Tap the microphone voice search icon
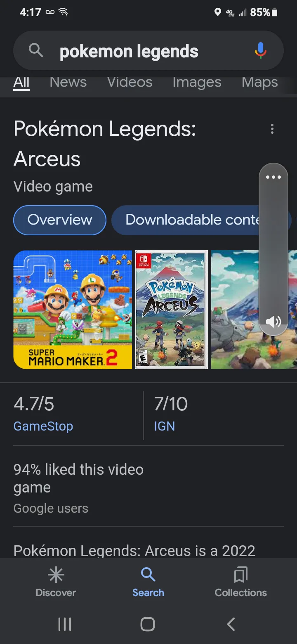Image resolution: width=297 pixels, height=644 pixels. pyautogui.click(x=260, y=50)
